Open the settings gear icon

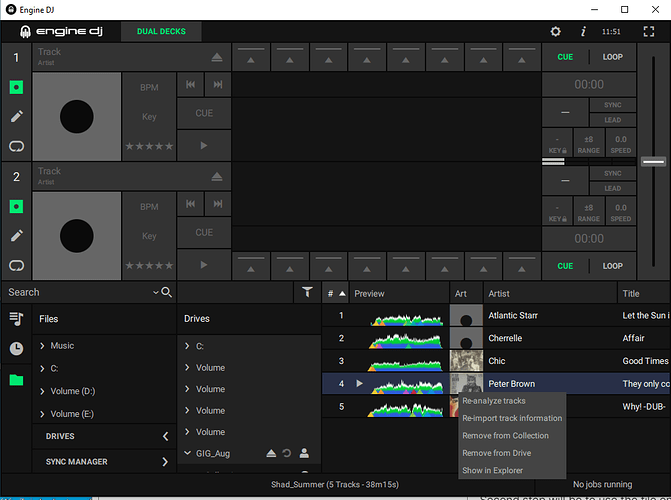click(x=556, y=31)
